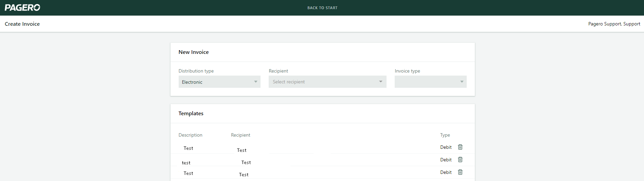The height and width of the screenshot is (181, 644).
Task: Select first template with description Test
Action: tap(188, 148)
